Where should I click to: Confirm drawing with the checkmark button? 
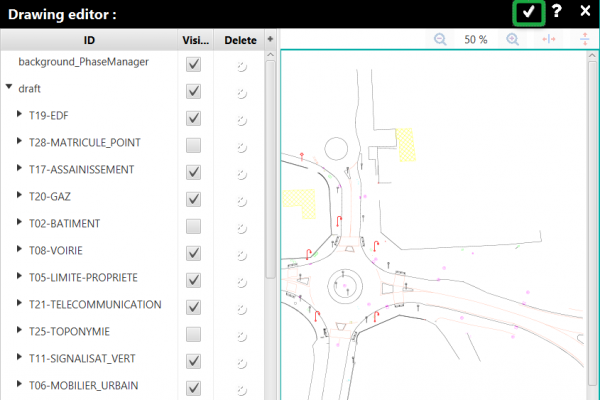pos(528,13)
